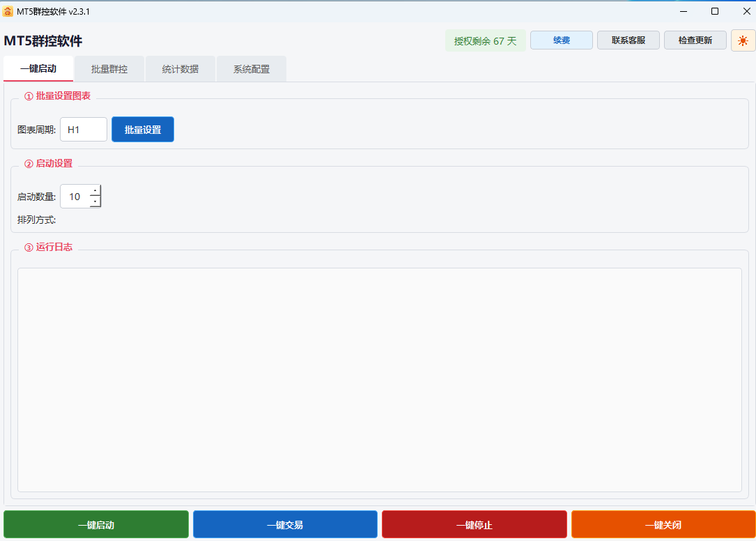Click the MT5 app icon in title bar

click(x=8, y=12)
